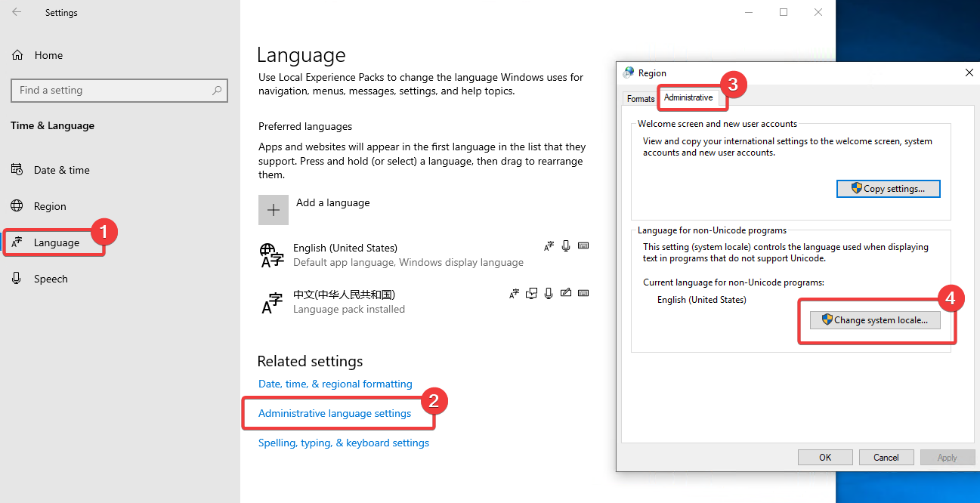Image resolution: width=980 pixels, height=503 pixels.
Task: Open Date, time, & regional formatting link
Action: tap(335, 384)
